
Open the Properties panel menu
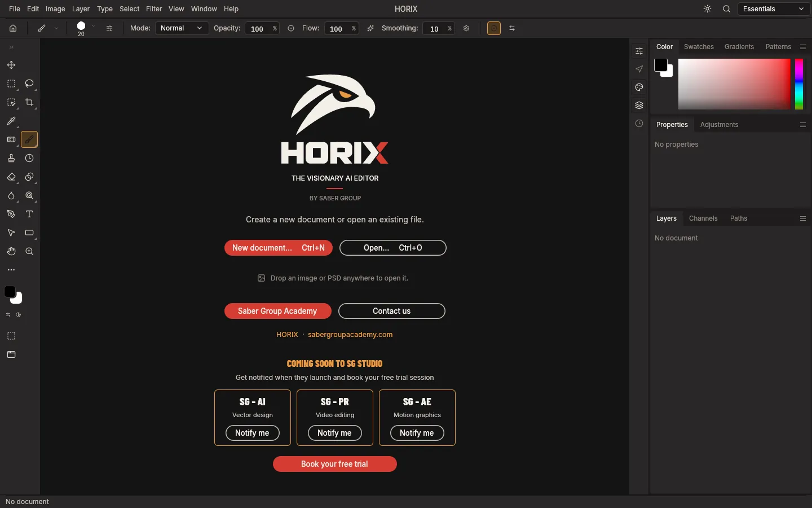coord(803,125)
